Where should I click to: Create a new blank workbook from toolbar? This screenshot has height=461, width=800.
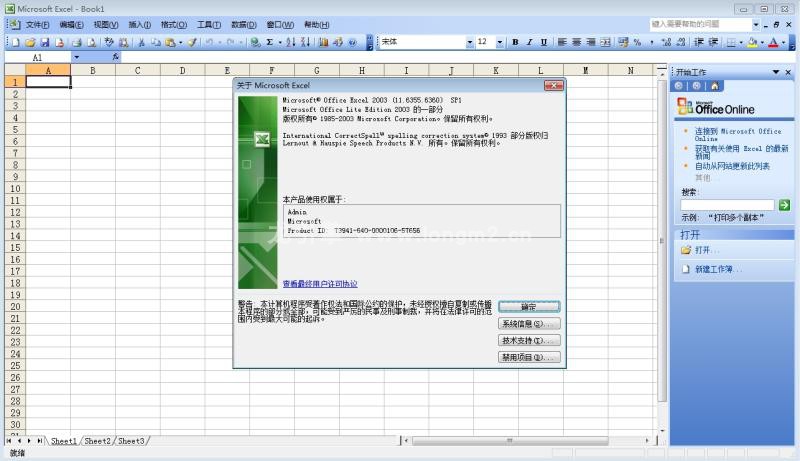[x=16, y=42]
